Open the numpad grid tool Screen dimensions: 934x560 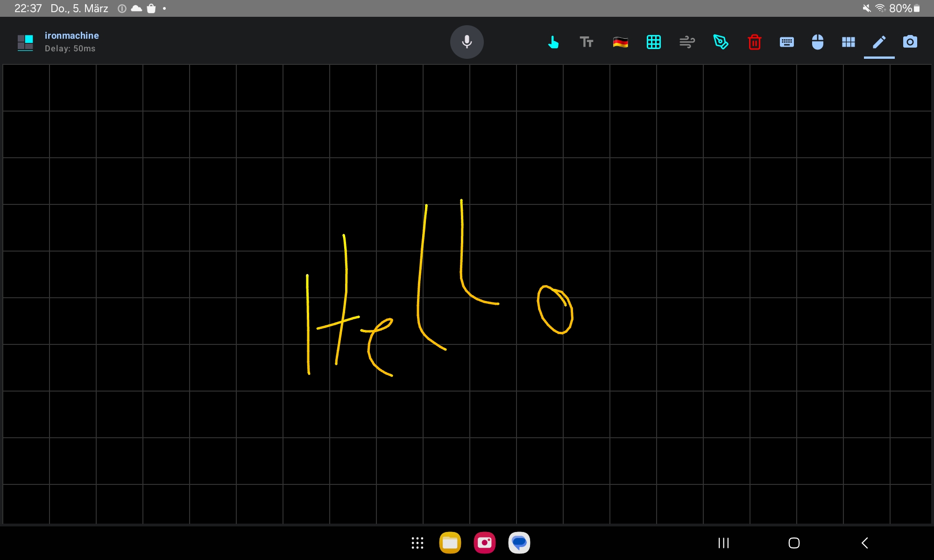(654, 42)
